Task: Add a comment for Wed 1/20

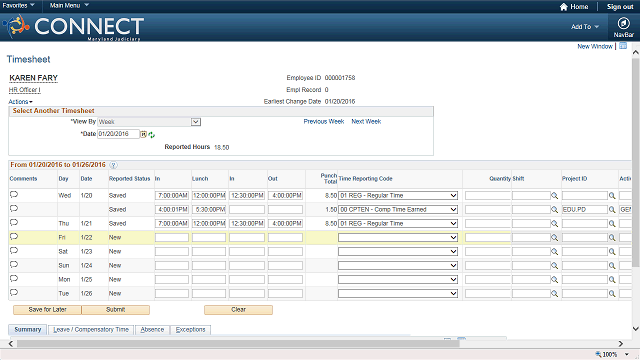Action: tap(14, 195)
